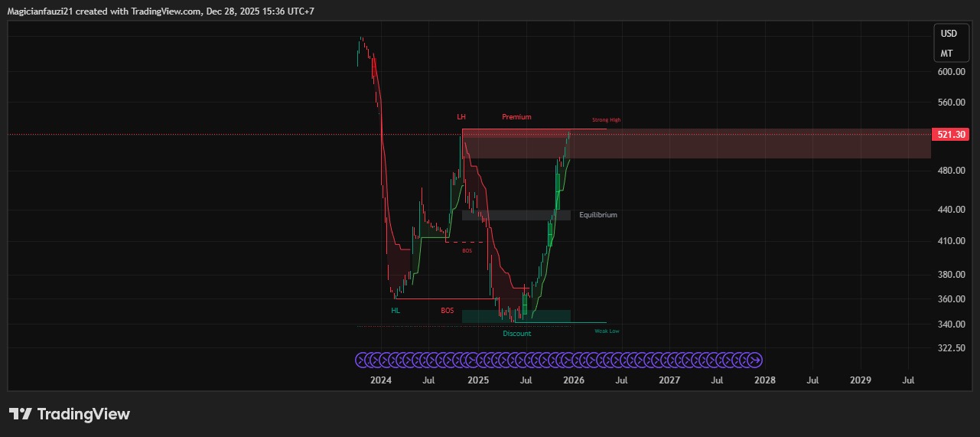
Task: Click the 2027 time axis label
Action: tap(669, 380)
